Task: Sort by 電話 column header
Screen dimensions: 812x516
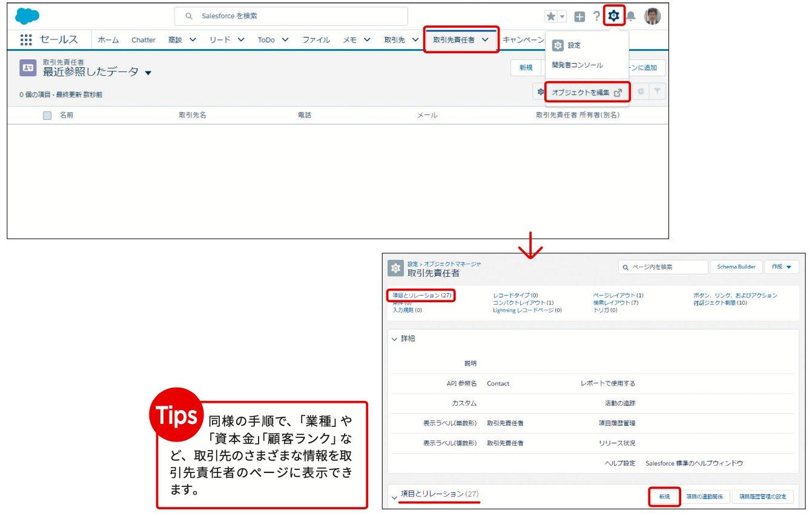Action: [305, 115]
